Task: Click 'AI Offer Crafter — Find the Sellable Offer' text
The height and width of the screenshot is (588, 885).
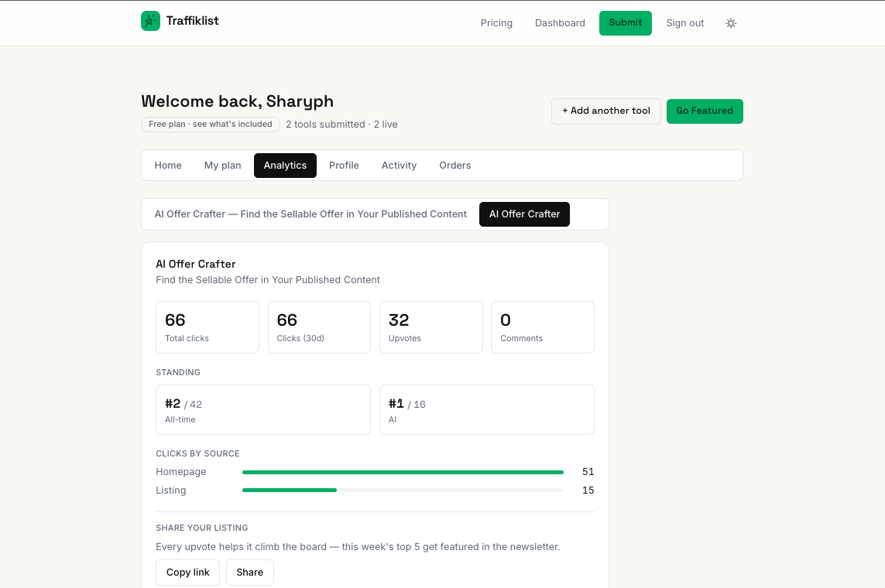Action: pos(310,214)
